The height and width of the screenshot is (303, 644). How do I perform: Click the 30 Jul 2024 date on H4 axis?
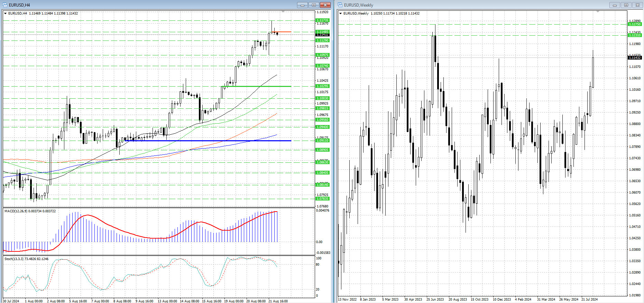coord(11,301)
